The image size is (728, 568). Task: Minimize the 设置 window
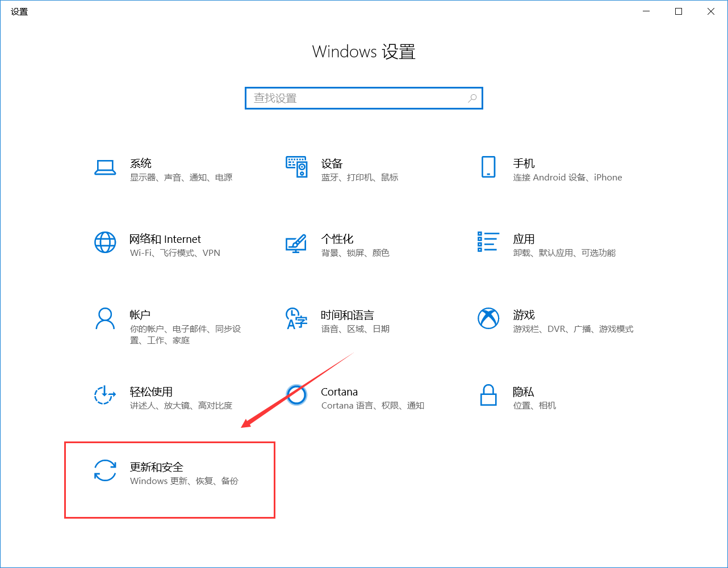click(x=646, y=11)
